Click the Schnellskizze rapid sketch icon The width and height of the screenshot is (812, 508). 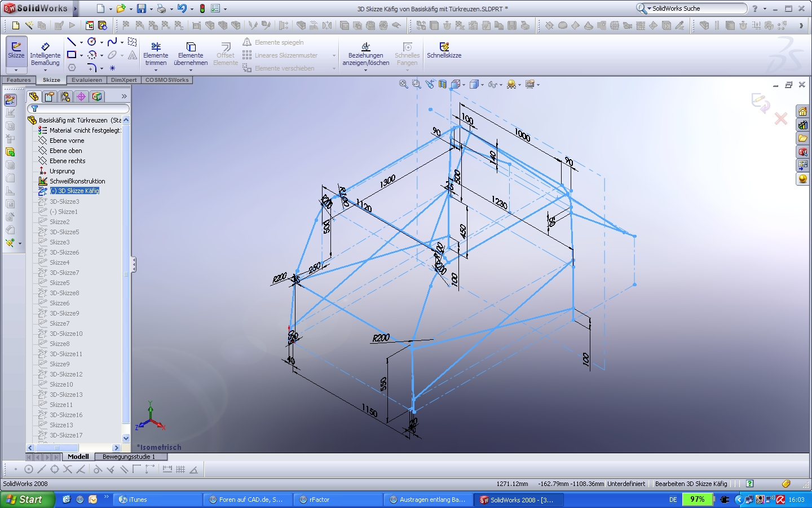pos(444,50)
